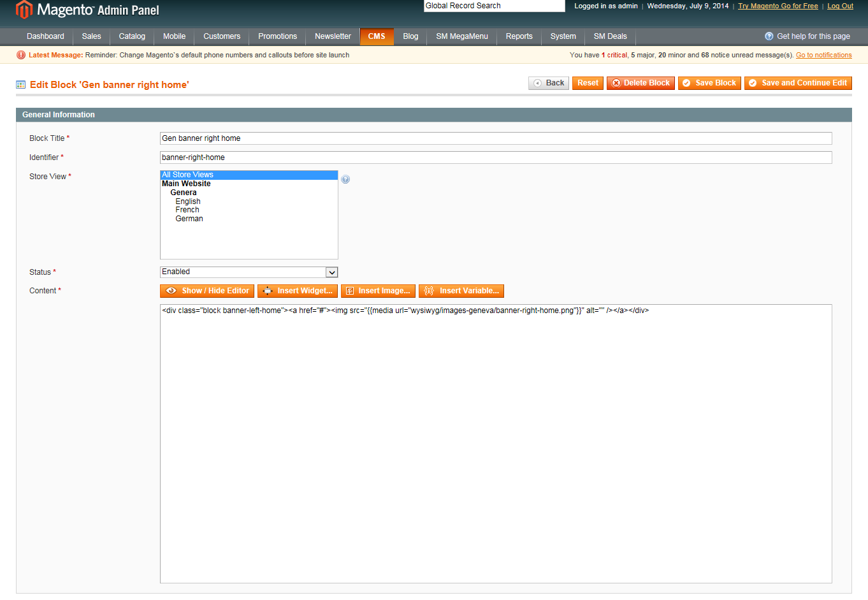Screen dimensions: 868x600
Task: Toggle the Show / Hide Editor button
Action: coord(207,291)
